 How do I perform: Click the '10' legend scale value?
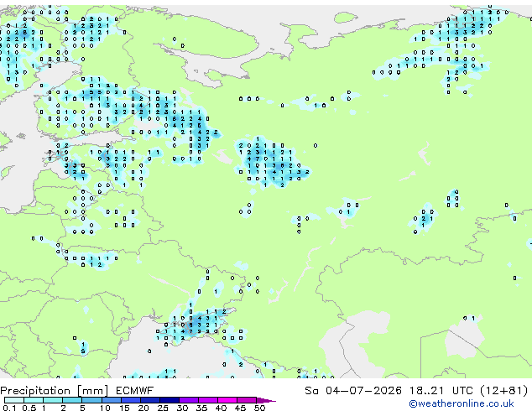click(x=105, y=408)
